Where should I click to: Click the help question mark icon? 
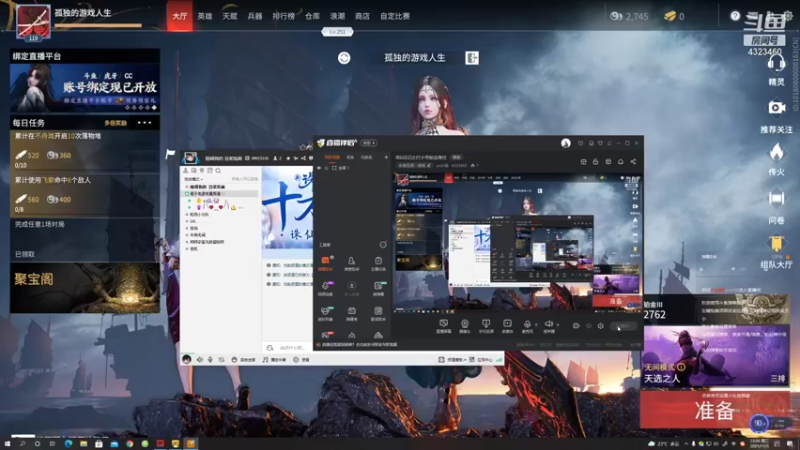coord(735,16)
